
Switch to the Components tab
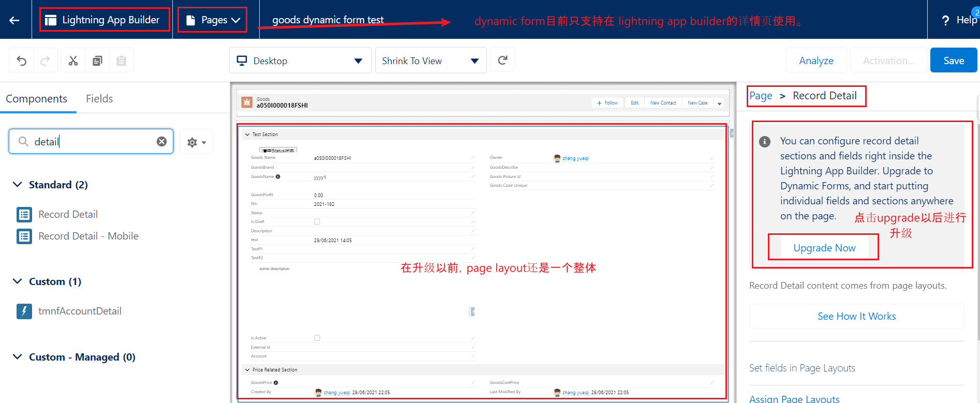click(x=36, y=99)
